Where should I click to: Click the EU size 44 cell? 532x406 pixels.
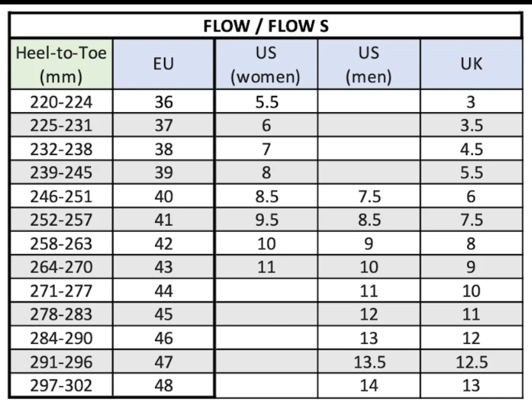pos(163,291)
